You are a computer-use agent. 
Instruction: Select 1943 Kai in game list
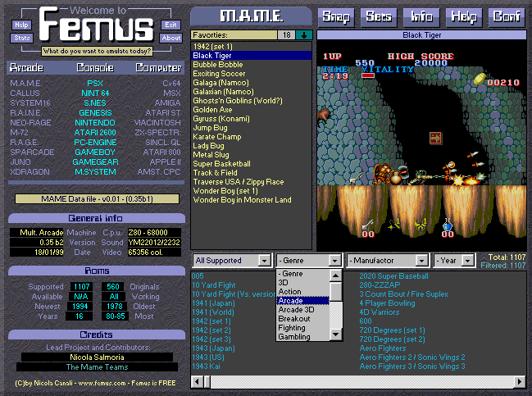point(206,366)
